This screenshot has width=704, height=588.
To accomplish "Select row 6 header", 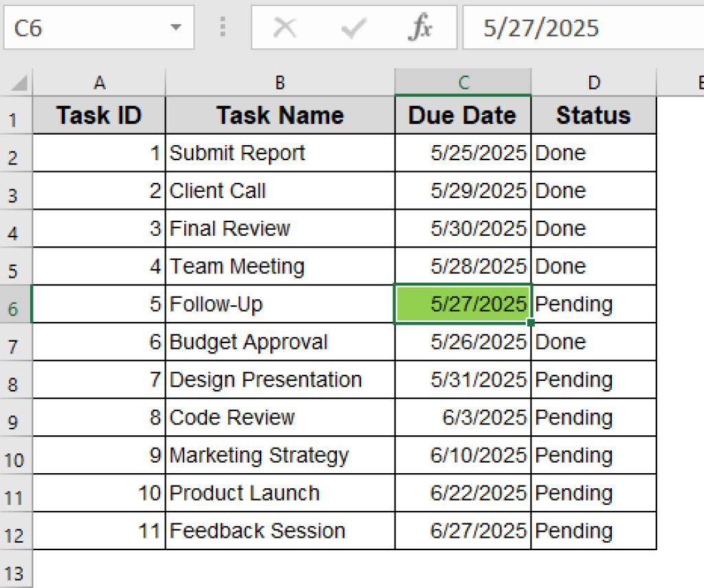I will 15,304.
